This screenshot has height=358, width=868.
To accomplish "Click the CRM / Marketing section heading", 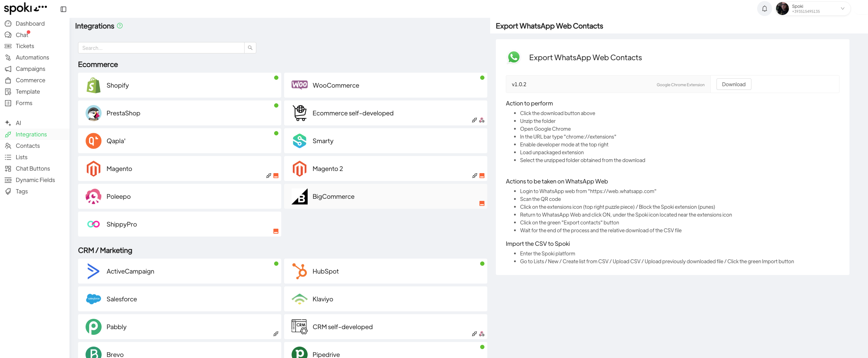I will click(105, 250).
